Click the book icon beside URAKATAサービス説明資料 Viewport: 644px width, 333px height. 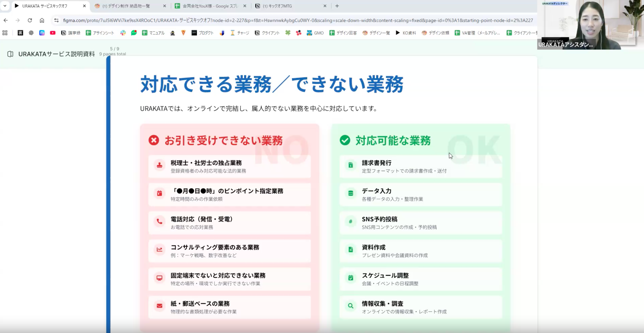[x=10, y=54]
